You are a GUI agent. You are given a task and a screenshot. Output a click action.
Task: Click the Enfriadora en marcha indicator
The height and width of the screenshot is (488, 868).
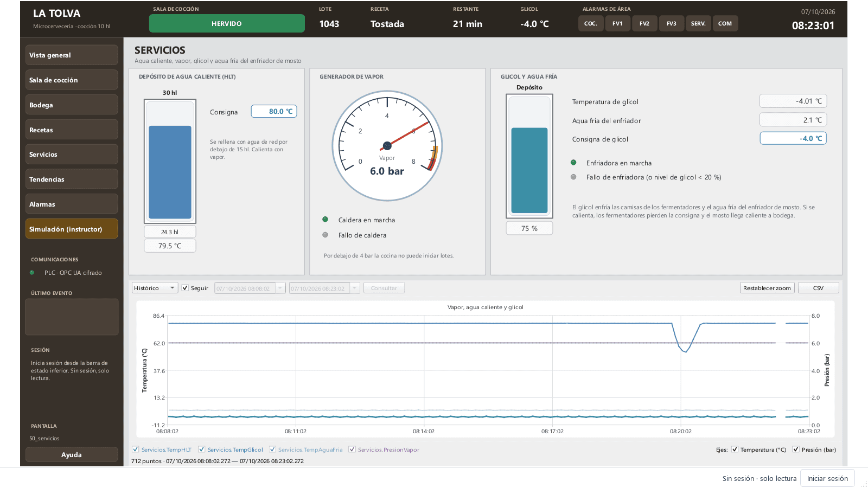573,163
